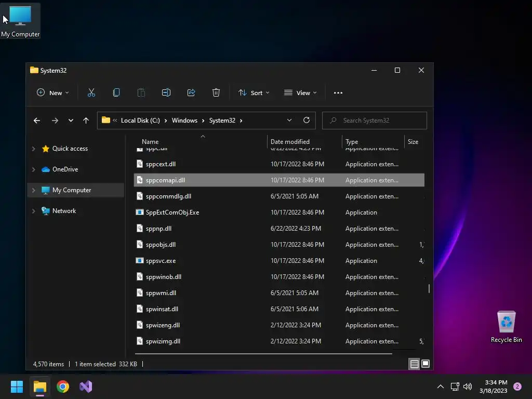
Task: Click the Cut scissors icon in toolbar
Action: (91, 92)
